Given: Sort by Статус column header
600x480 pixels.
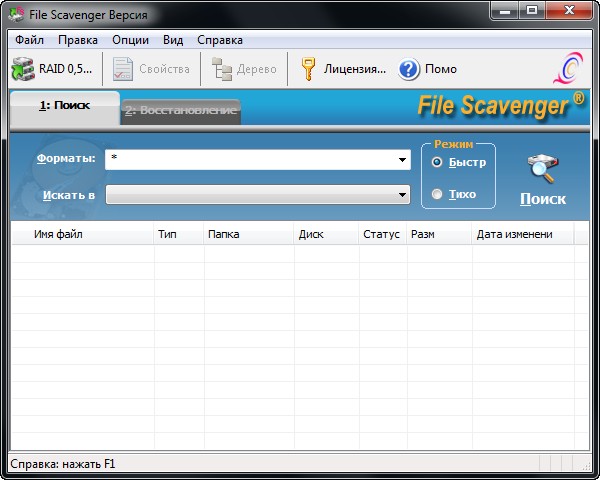Looking at the screenshot, I should (x=383, y=234).
